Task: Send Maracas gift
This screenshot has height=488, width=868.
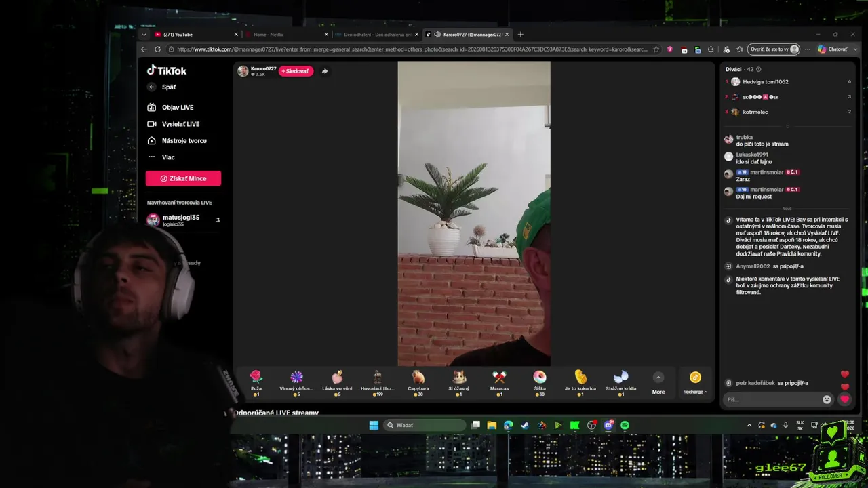Action: tap(499, 383)
